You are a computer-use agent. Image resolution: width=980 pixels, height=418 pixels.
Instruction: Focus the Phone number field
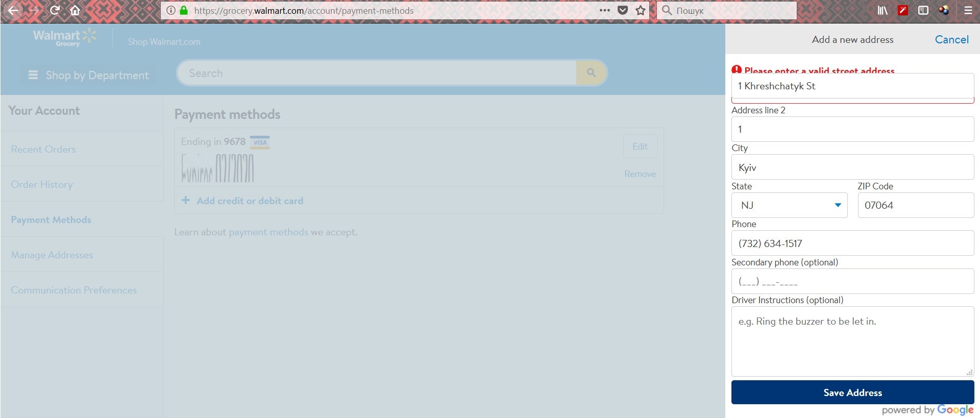(852, 243)
